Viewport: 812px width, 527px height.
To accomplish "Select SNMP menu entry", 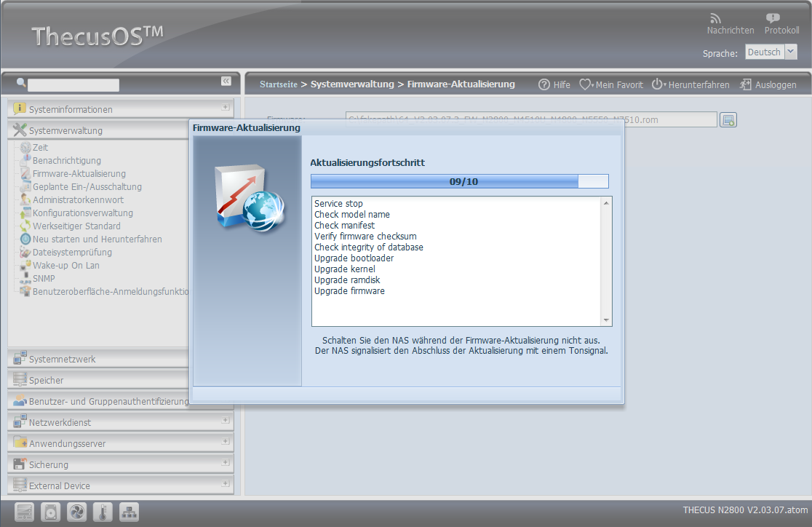I will click(44, 278).
